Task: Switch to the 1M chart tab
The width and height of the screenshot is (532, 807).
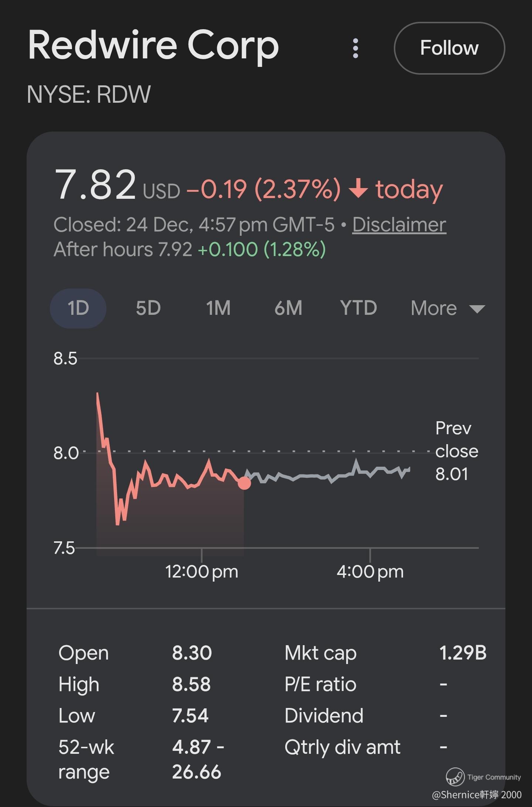Action: click(218, 308)
